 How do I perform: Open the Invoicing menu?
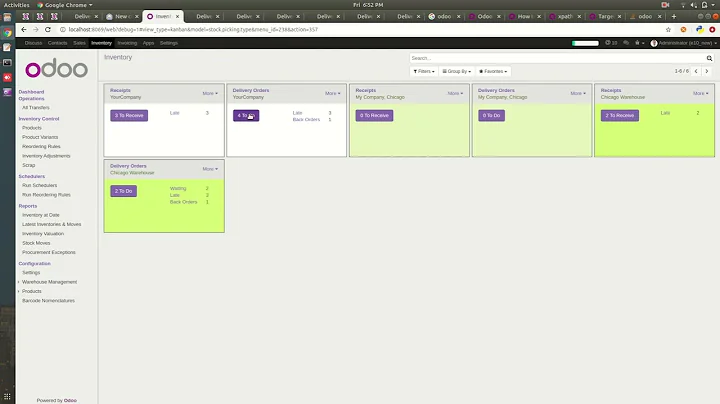(x=127, y=43)
